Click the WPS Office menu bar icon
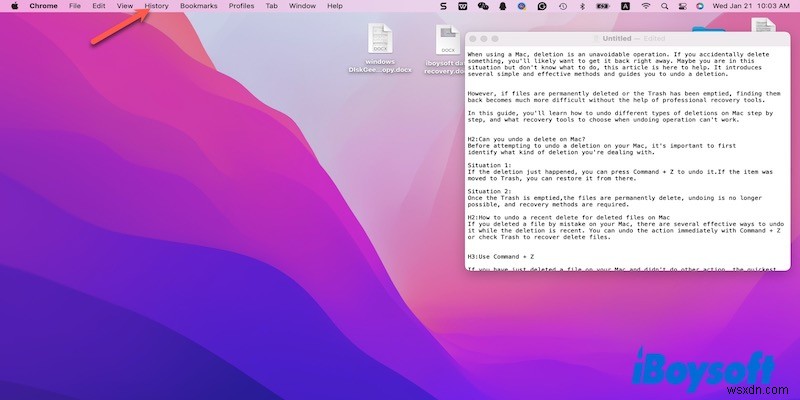Viewport: 800px width, 400px height. click(x=463, y=6)
